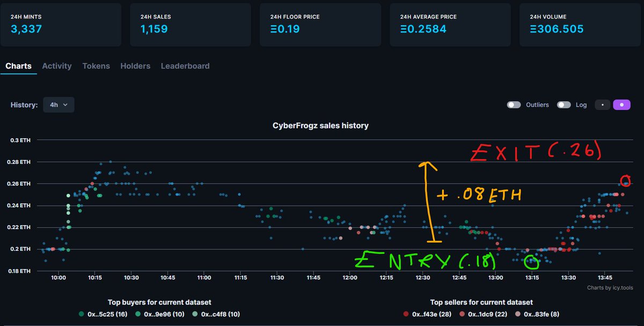Image resolution: width=644 pixels, height=326 pixels.
Task: Go to the Holders tab
Action: [135, 66]
